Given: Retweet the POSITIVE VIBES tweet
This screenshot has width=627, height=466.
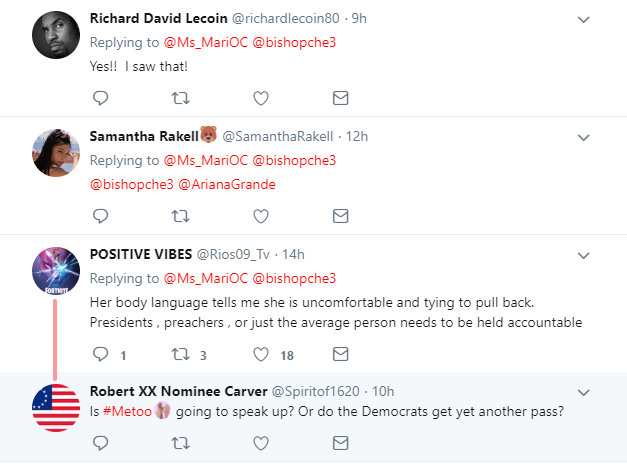Looking at the screenshot, I should (x=180, y=353).
